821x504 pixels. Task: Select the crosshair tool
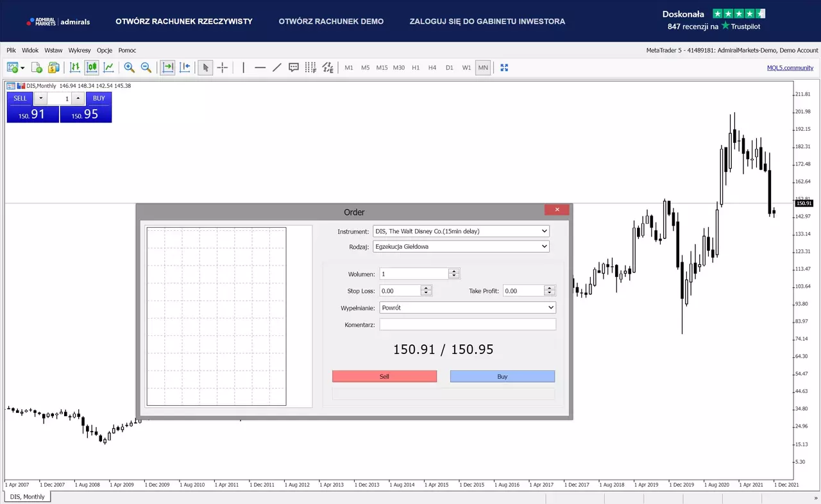(223, 67)
